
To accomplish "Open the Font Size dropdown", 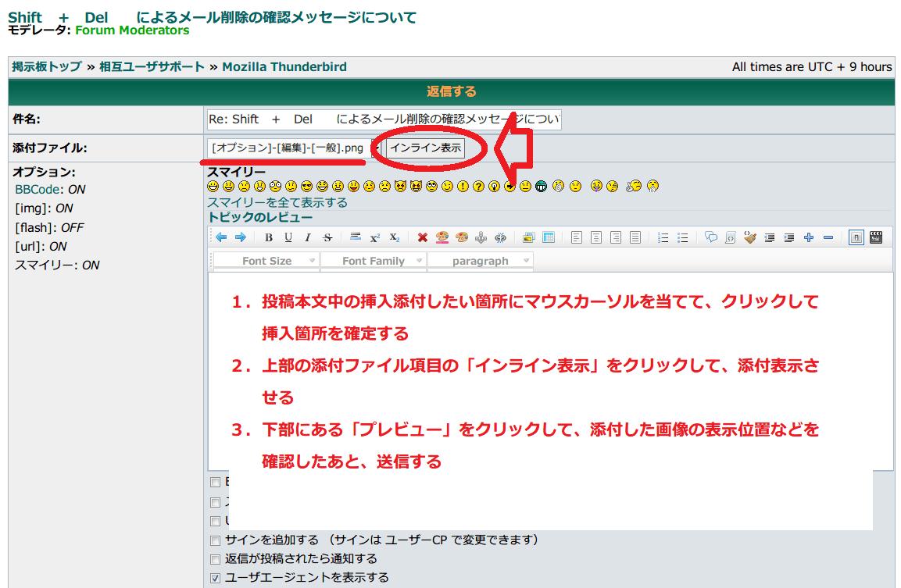I will point(266,261).
